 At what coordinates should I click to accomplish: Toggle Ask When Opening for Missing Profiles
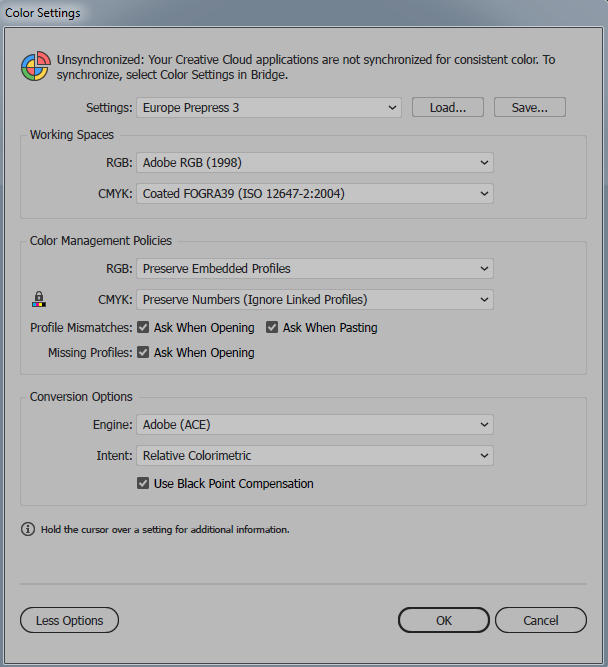pyautogui.click(x=144, y=352)
